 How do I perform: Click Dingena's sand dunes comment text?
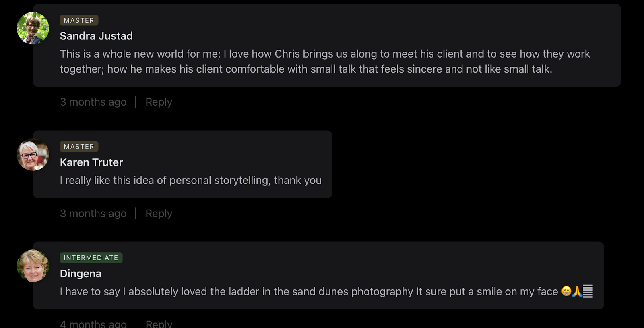tap(309, 292)
